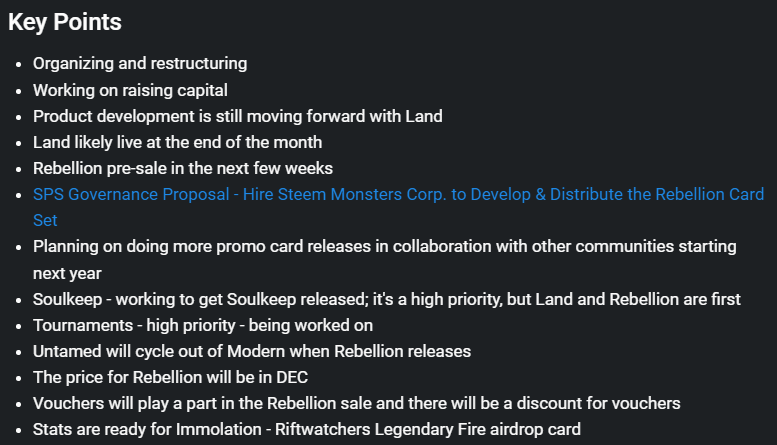Click the 'Working on raising capital' line
The height and width of the screenshot is (445, 777).
(130, 90)
